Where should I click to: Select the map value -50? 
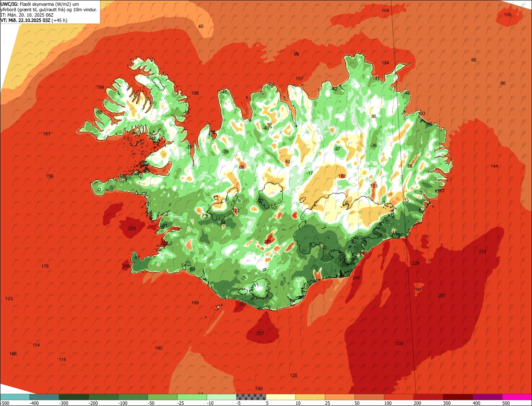click(99, 112)
